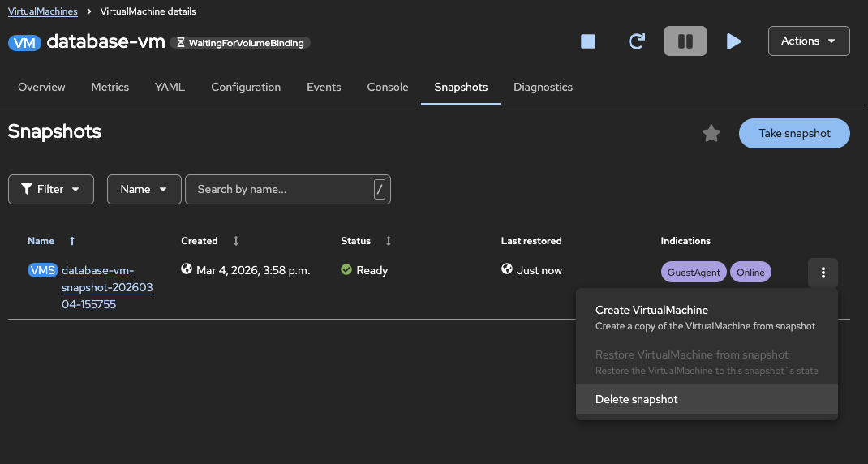Click the globe icon beside Just now
The height and width of the screenshot is (464, 868).
click(x=506, y=269)
